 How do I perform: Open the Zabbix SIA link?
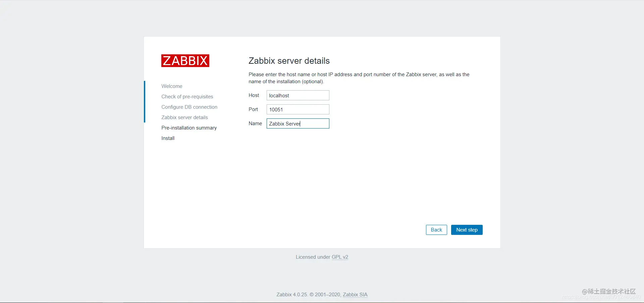[x=355, y=295]
